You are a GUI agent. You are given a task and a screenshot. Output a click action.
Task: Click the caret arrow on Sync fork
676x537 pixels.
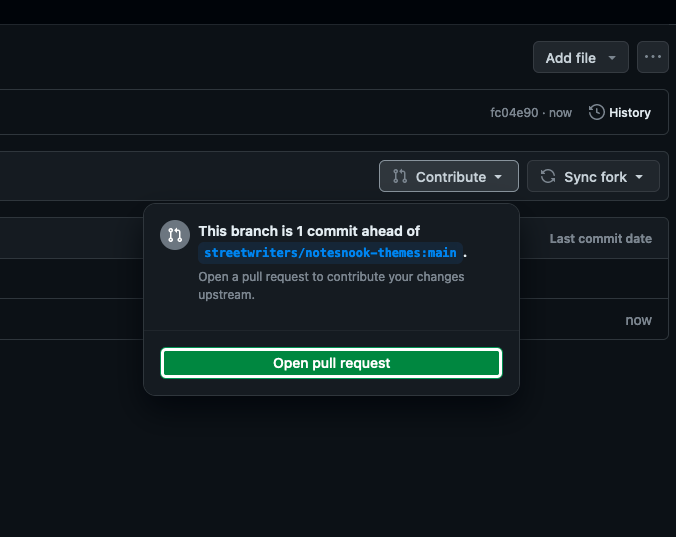[x=640, y=177]
